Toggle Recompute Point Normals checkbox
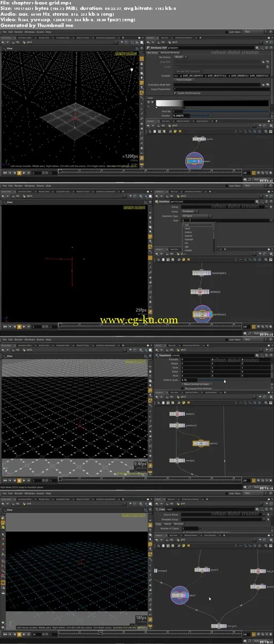 pyautogui.click(x=181, y=389)
